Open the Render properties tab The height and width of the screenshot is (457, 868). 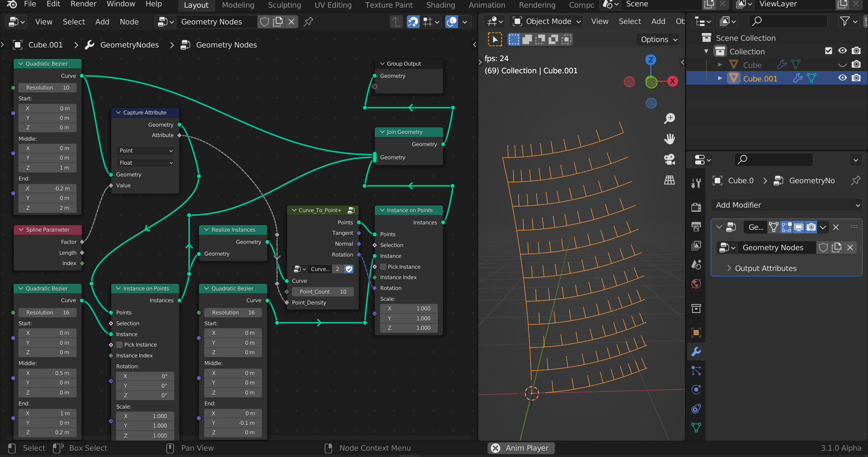tap(696, 207)
